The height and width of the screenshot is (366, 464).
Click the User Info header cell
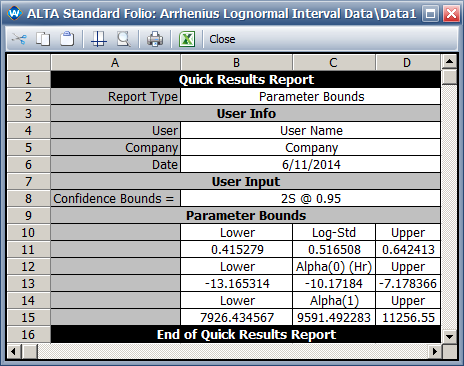(x=246, y=114)
